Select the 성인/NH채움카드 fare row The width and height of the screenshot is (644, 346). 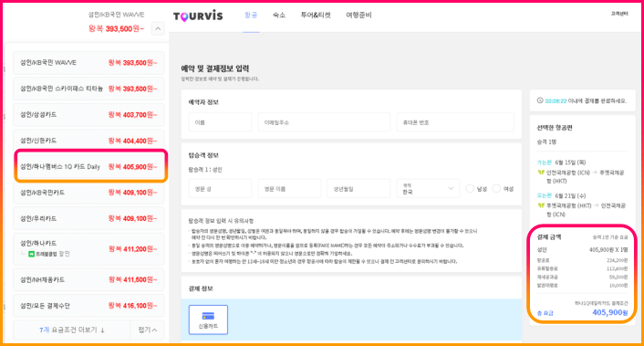point(88,279)
